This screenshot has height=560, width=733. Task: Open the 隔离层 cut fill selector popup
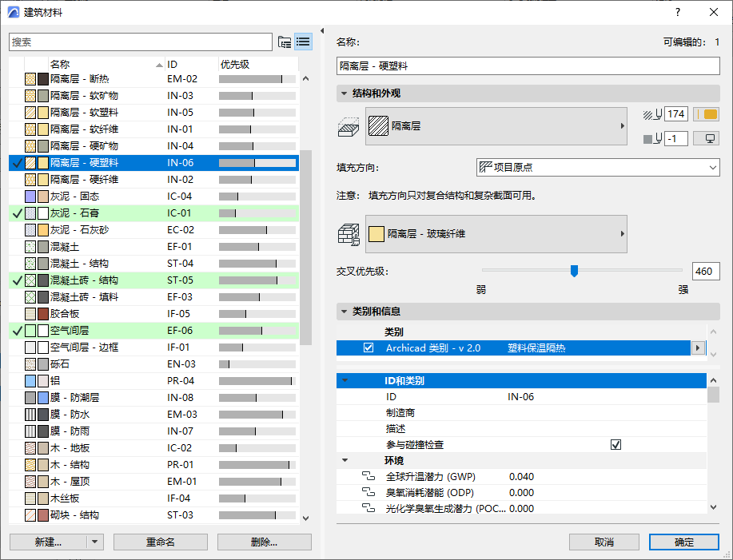pos(496,126)
